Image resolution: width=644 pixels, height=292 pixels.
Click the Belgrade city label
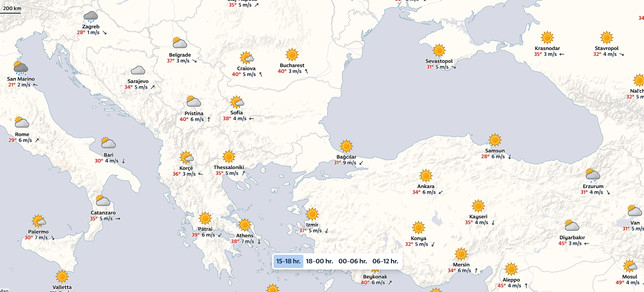coord(180,55)
